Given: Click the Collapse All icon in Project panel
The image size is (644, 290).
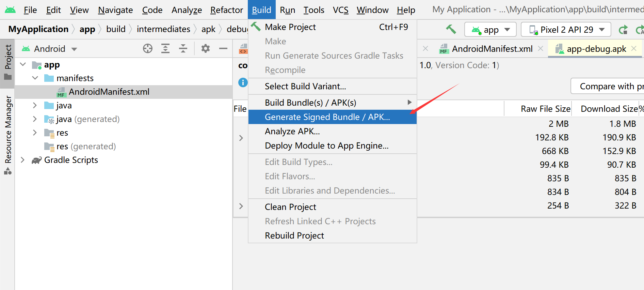Looking at the screenshot, I should click(x=183, y=49).
